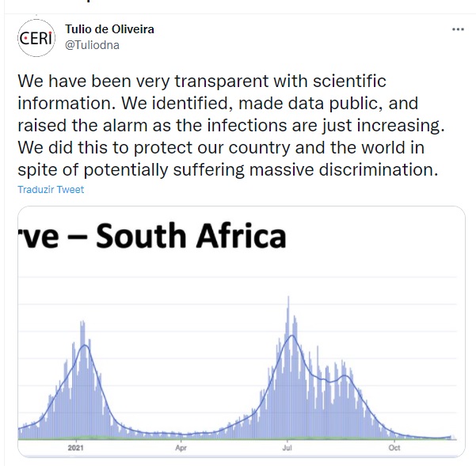Click the Apr label on chart axis

[180, 448]
